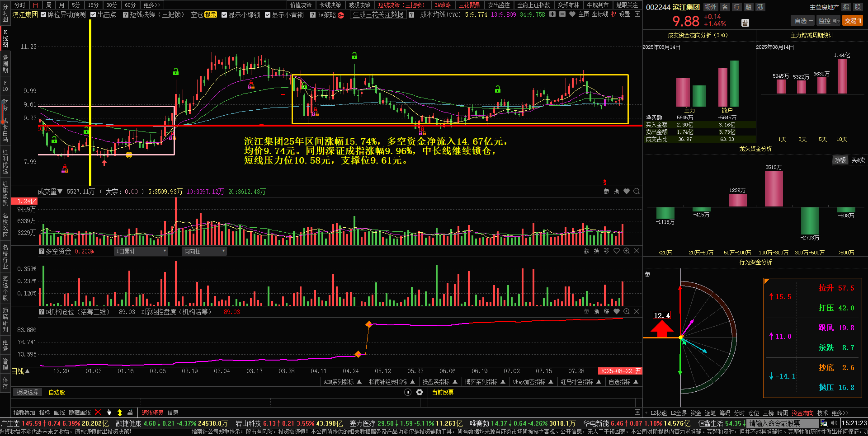Click the yellow up-down arrow tool

click(120, 413)
